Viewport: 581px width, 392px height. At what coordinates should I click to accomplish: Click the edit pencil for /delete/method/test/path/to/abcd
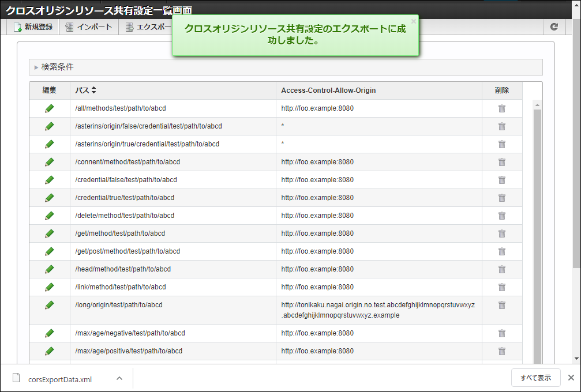coord(49,215)
